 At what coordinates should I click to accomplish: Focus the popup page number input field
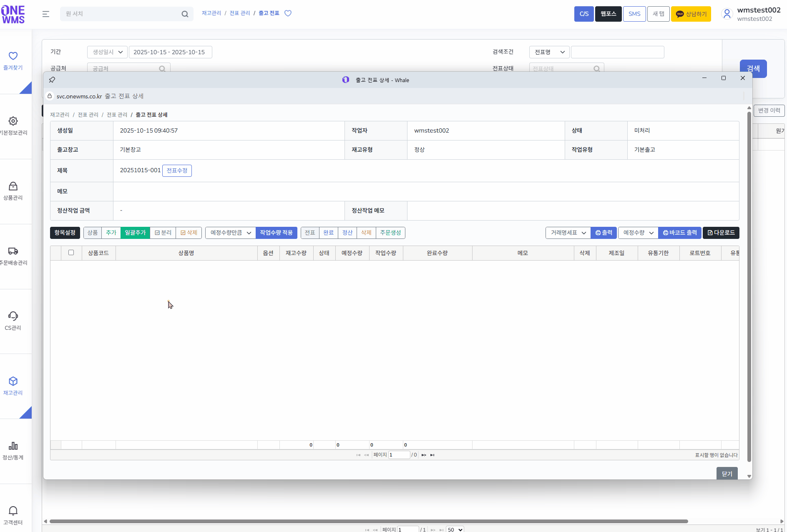pyautogui.click(x=399, y=455)
